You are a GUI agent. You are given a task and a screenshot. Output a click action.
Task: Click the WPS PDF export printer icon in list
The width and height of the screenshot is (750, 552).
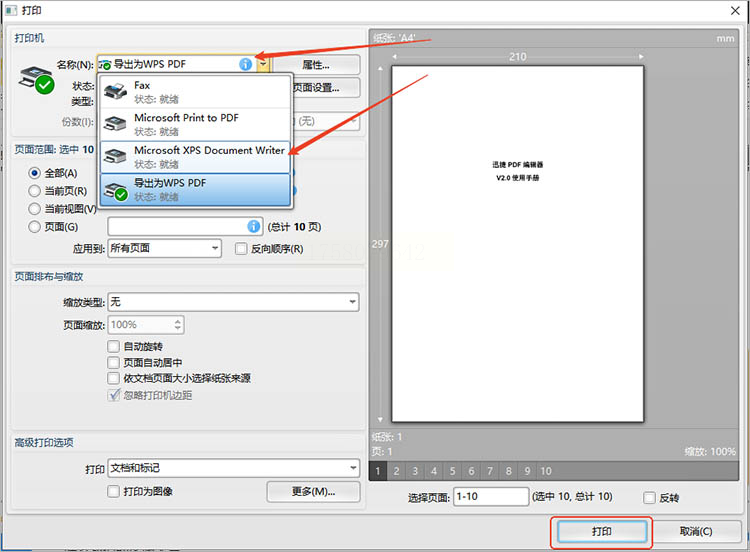coord(116,191)
